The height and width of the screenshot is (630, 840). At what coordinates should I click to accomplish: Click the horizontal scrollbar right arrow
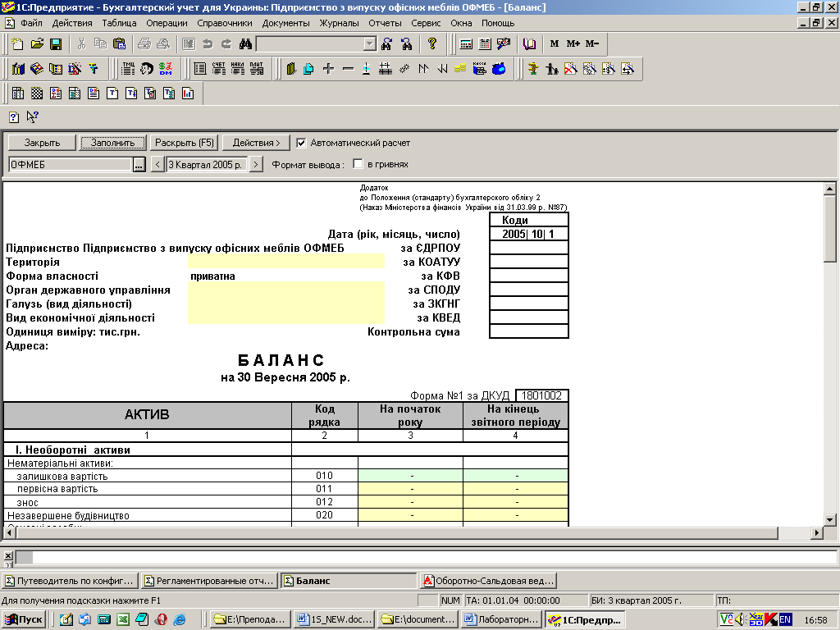click(x=816, y=533)
